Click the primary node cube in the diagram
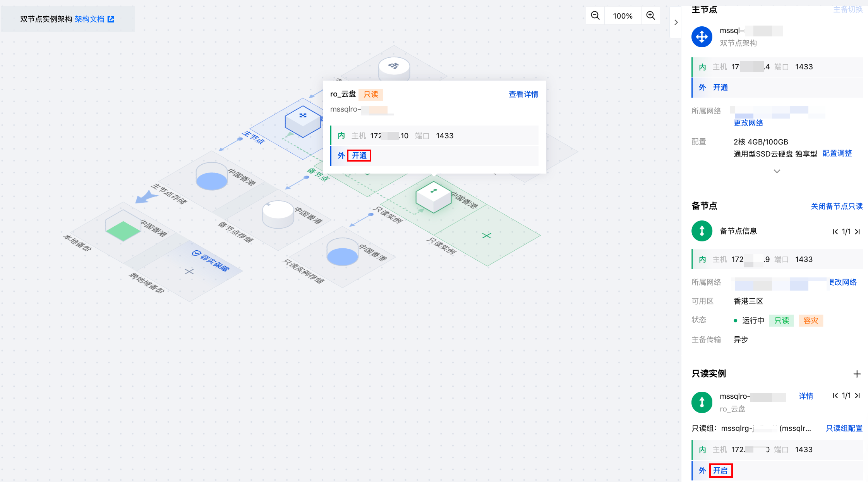This screenshot has width=868, height=482. click(x=303, y=121)
